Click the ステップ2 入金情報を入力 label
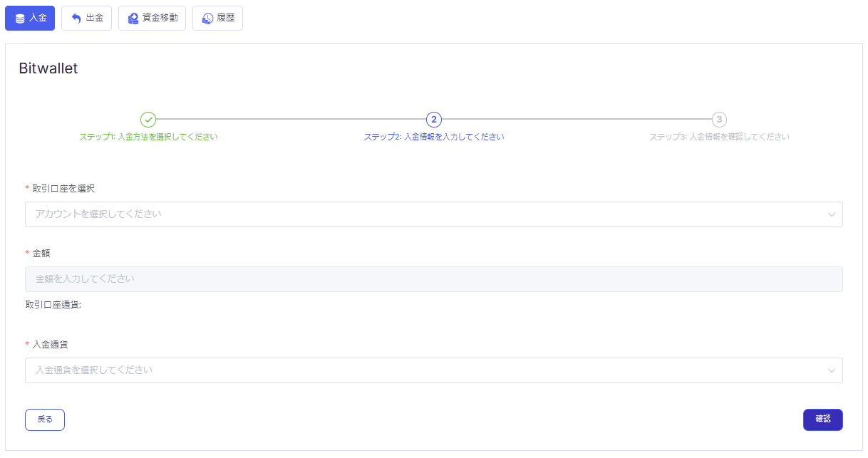This screenshot has height=458, width=868. [434, 137]
